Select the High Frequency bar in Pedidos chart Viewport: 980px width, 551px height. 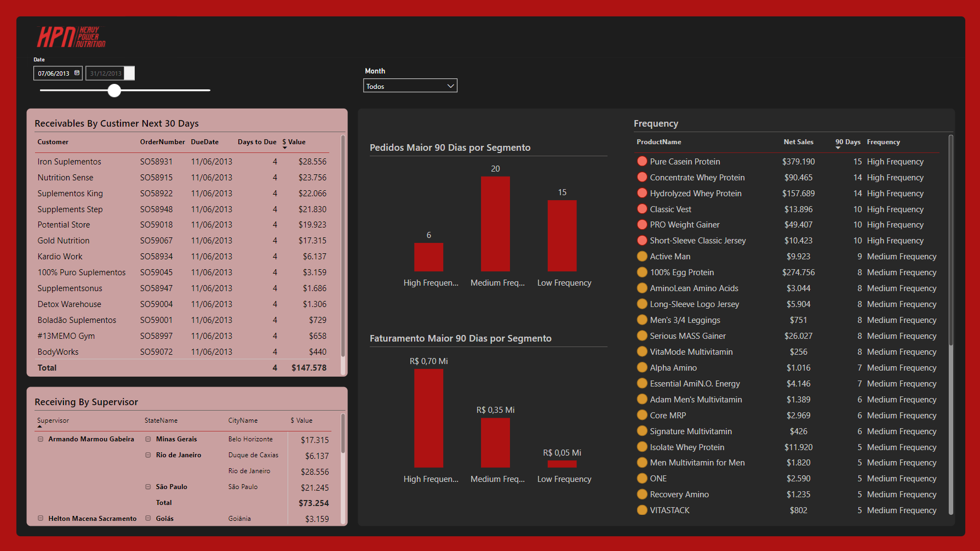click(x=428, y=257)
